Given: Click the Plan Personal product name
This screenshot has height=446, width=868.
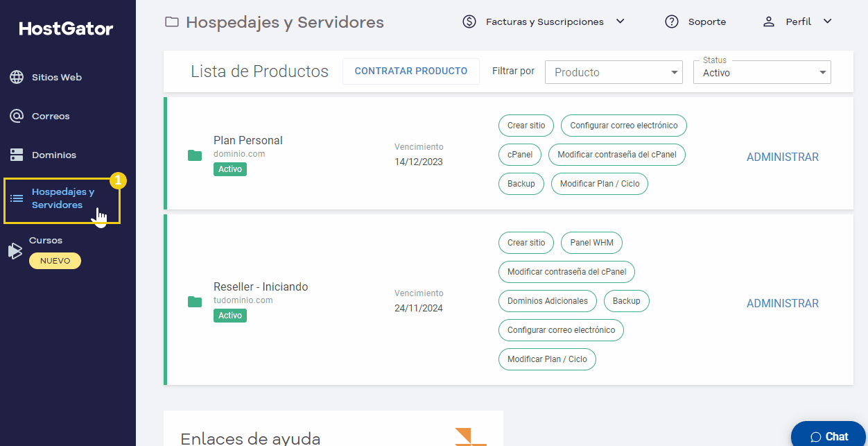Looking at the screenshot, I should coord(248,140).
